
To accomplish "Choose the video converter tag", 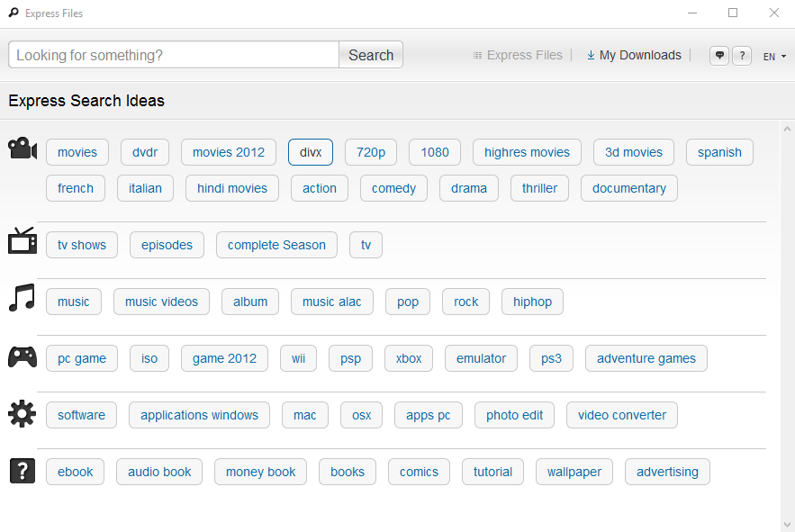I will coord(621,415).
